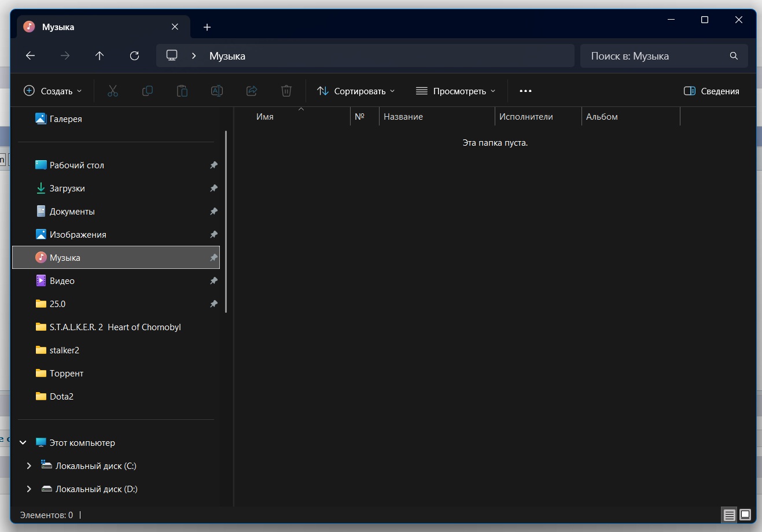762x532 pixels.
Task: Close the Музыка tab
Action: coord(175,27)
